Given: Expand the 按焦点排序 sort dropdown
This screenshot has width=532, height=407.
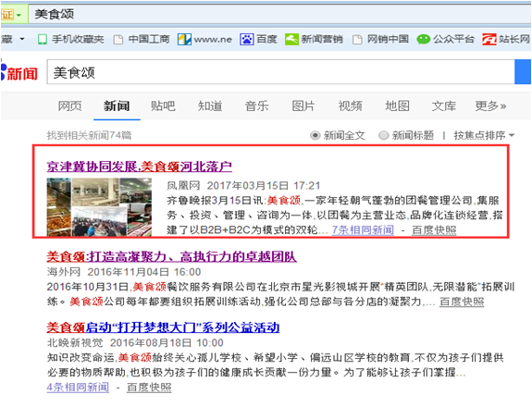Looking at the screenshot, I should (x=484, y=135).
